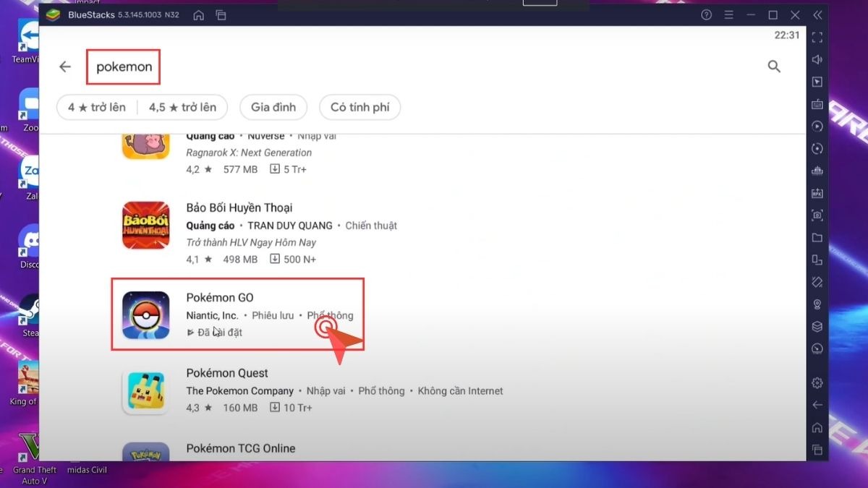The image size is (868, 488).
Task: Click the sidebar icon just above the APK button
Action: 817,171
